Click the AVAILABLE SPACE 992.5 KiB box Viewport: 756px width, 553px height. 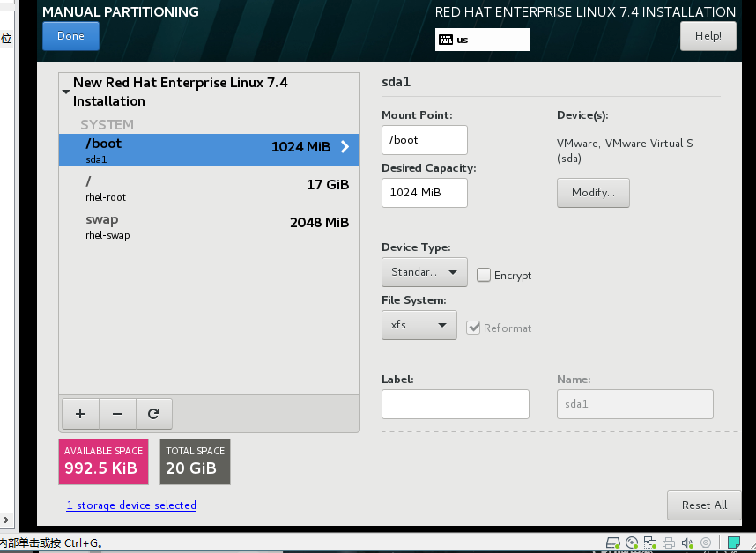[x=103, y=461]
